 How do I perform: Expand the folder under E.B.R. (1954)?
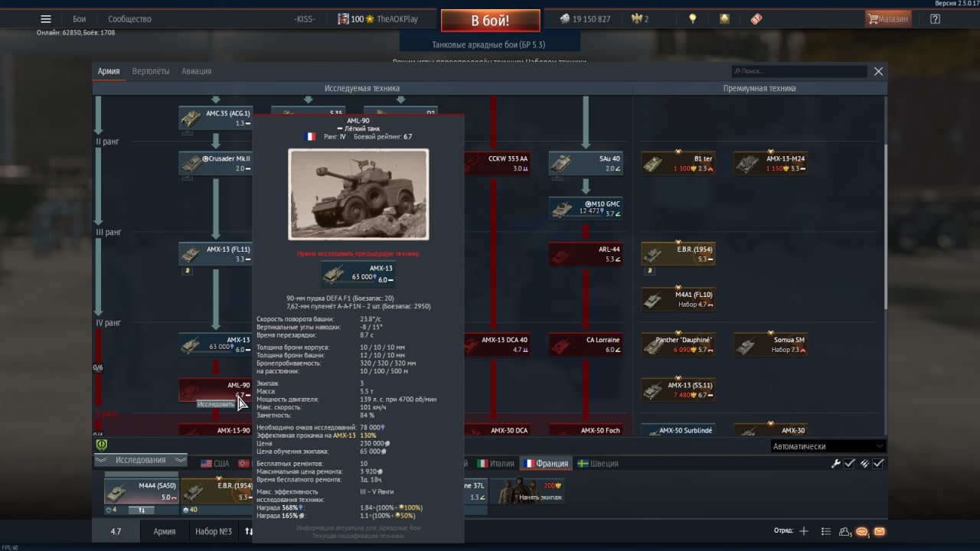pyautogui.click(x=650, y=270)
